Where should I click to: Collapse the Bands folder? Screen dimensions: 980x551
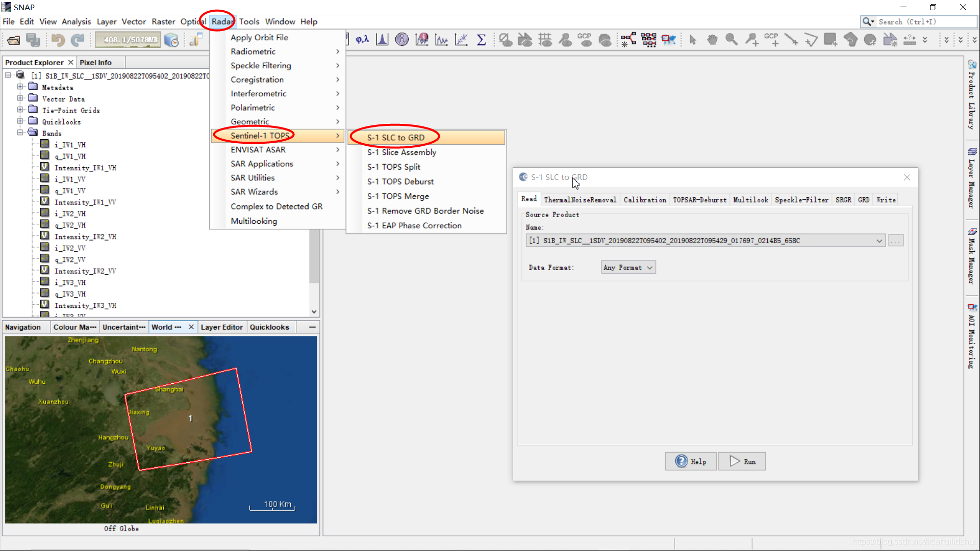20,133
